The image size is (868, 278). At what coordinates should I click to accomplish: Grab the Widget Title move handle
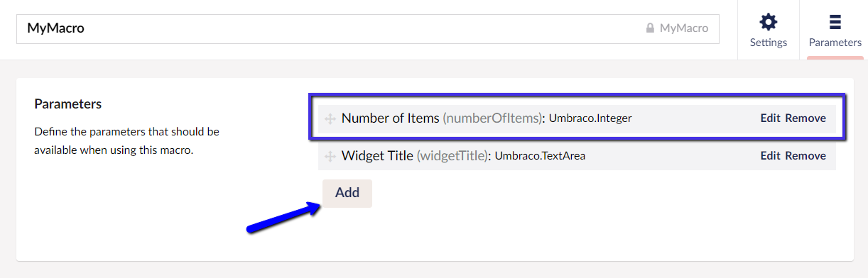click(330, 156)
